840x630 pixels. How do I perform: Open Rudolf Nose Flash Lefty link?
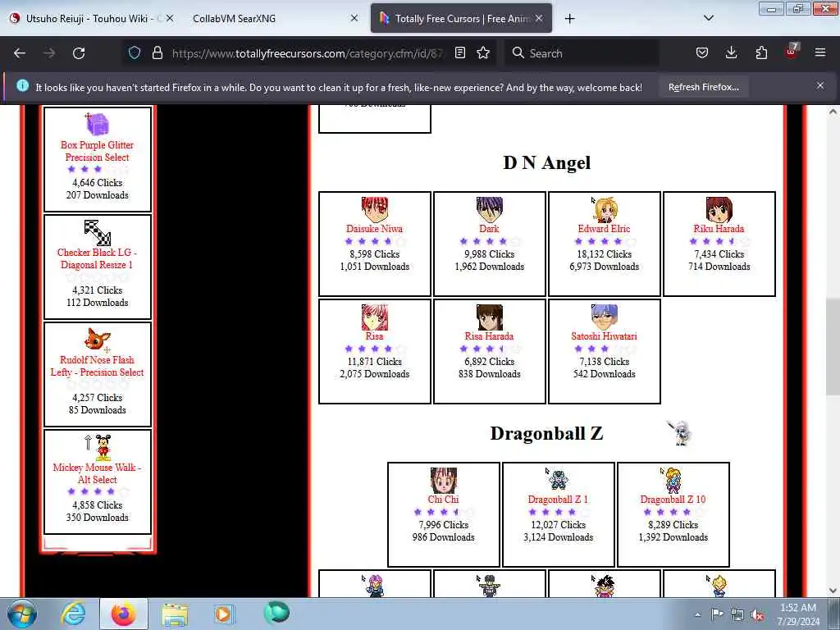97,367
